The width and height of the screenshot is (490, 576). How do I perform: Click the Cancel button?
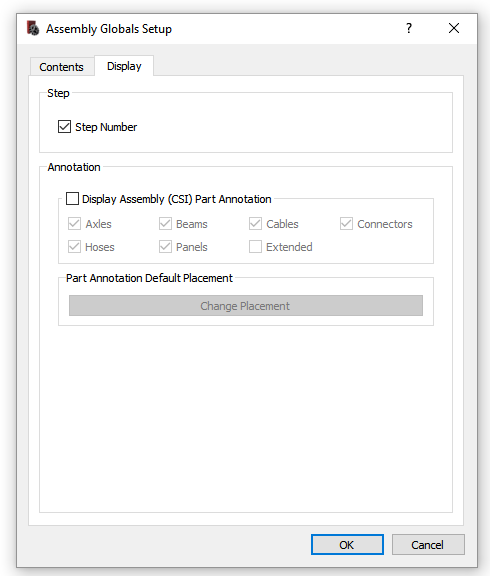click(428, 544)
